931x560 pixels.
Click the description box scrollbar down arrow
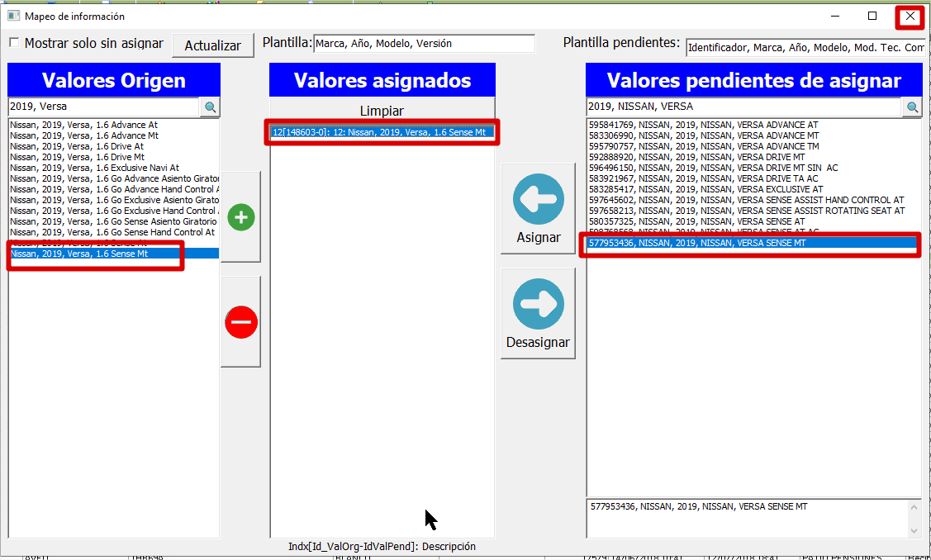914,530
